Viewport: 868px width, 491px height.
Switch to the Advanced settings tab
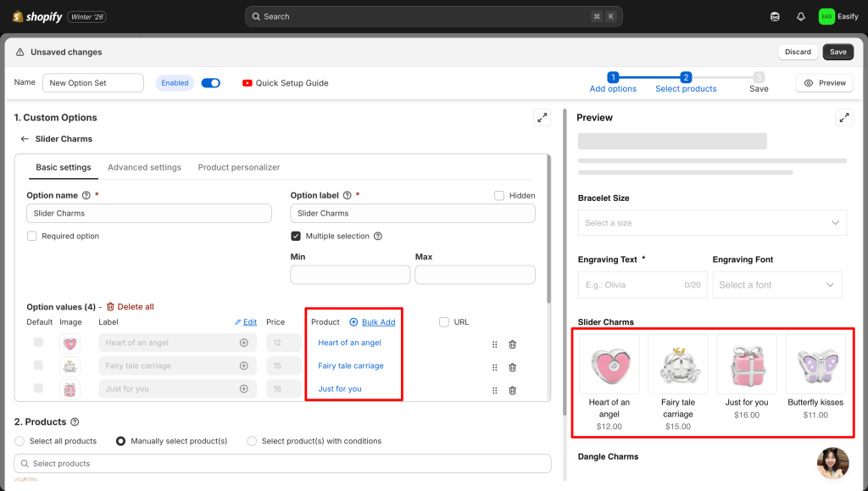144,168
